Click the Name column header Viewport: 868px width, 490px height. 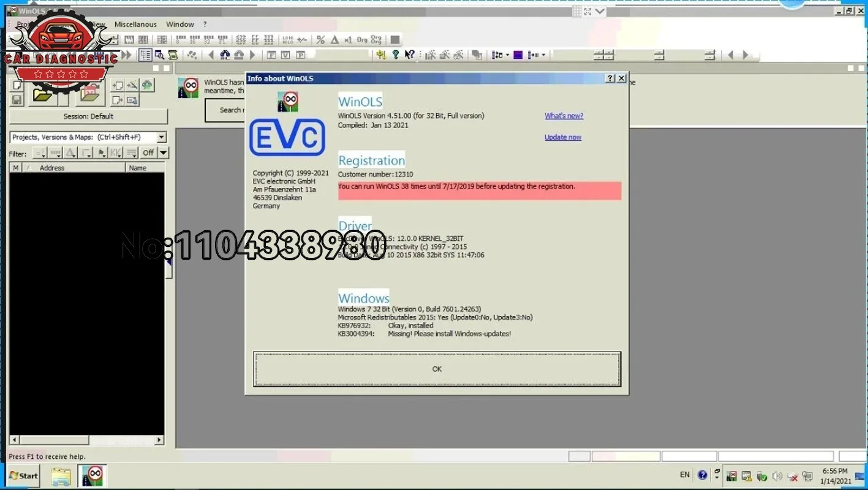[145, 168]
